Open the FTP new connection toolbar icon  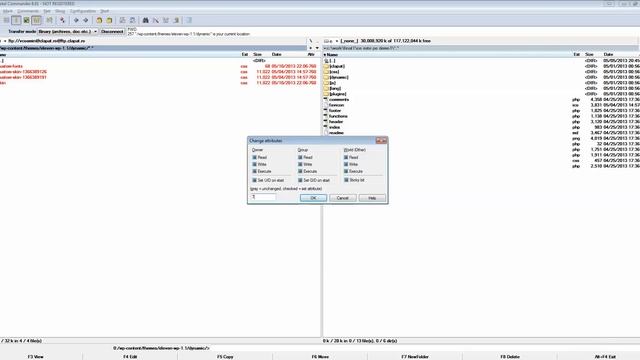[132, 20]
